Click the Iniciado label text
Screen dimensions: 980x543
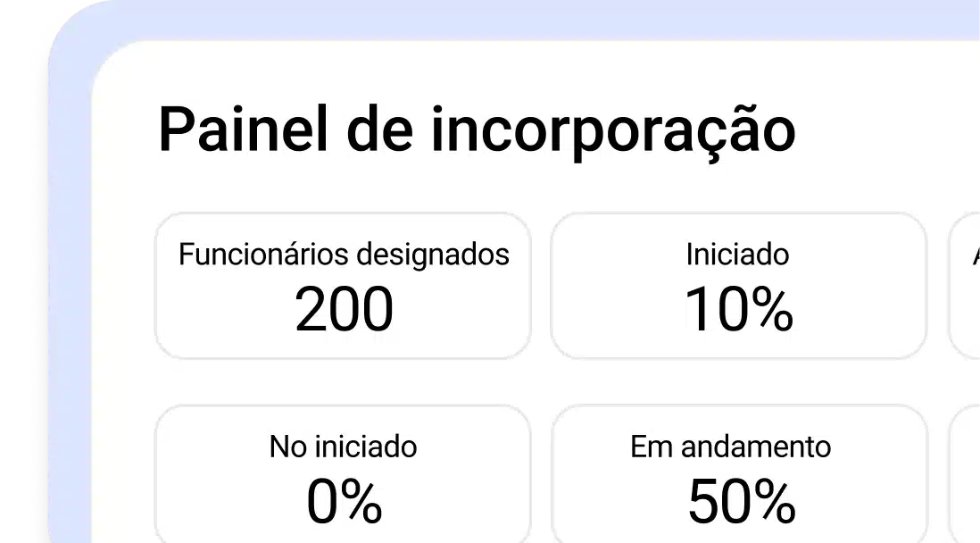click(x=737, y=255)
